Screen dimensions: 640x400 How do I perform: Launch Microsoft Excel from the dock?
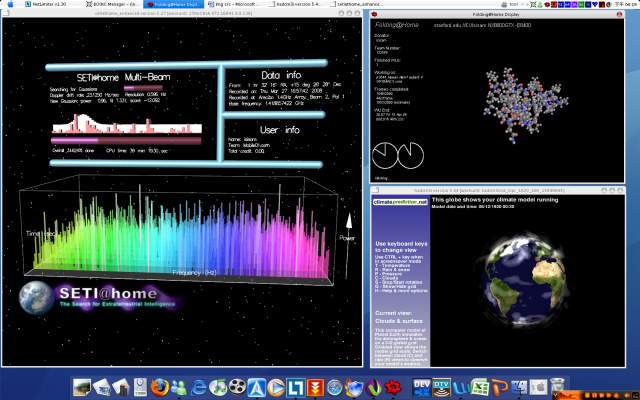click(x=480, y=387)
